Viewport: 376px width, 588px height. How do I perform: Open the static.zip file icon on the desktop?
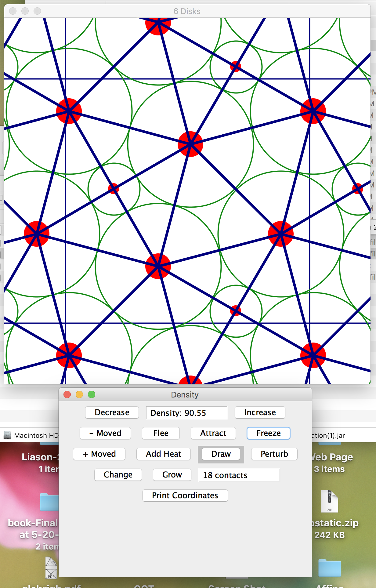[330, 501]
